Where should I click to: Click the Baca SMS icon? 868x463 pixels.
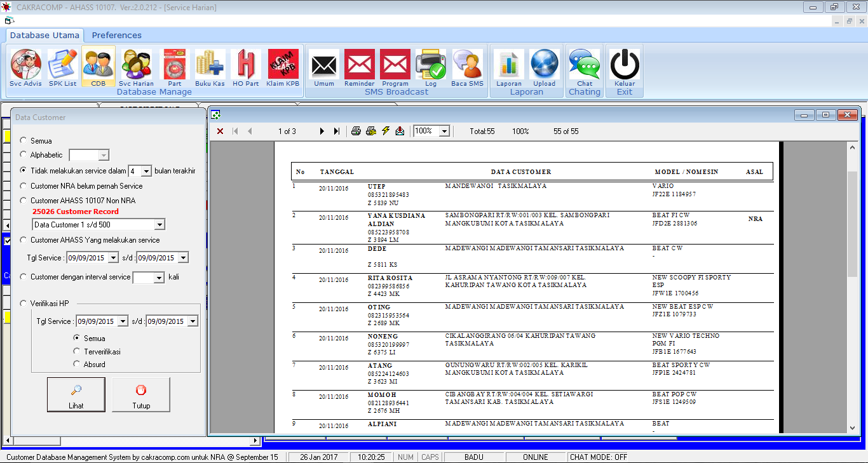(467, 67)
